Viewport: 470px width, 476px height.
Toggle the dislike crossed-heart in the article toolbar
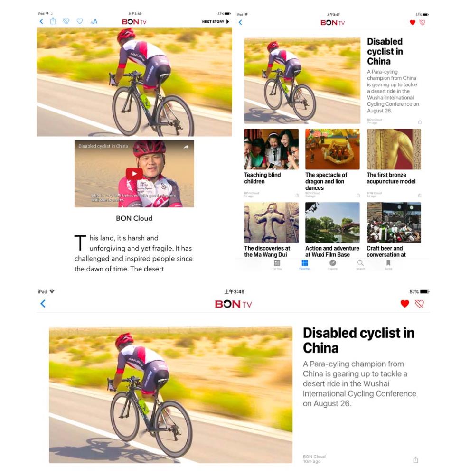(66, 21)
